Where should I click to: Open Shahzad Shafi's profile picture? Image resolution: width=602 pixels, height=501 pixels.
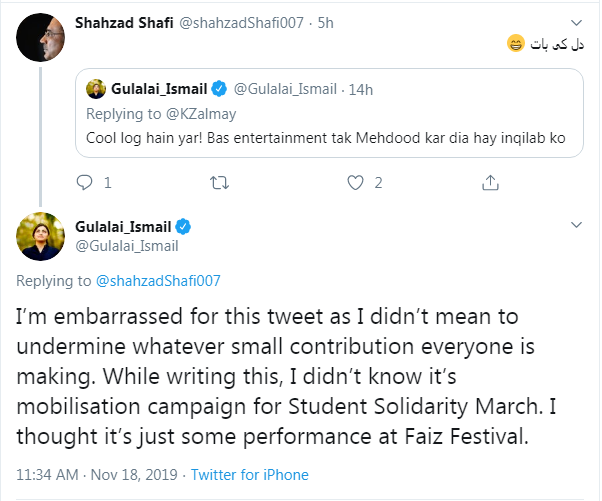(40, 39)
